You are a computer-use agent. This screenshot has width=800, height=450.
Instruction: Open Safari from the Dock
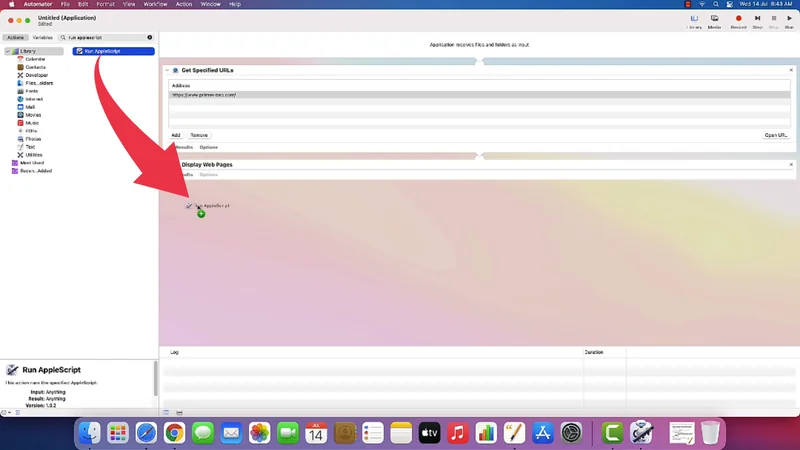146,433
